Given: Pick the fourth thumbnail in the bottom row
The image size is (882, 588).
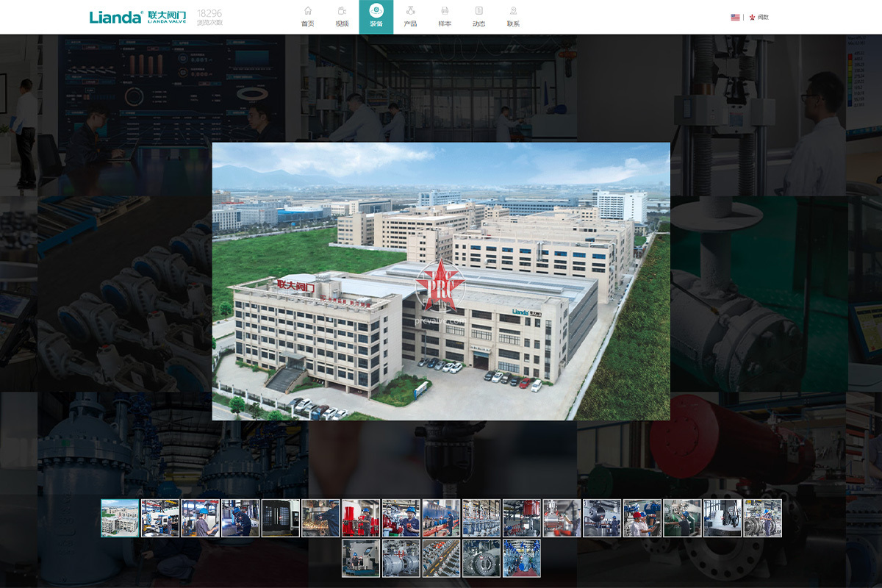Looking at the screenshot, I should (481, 559).
